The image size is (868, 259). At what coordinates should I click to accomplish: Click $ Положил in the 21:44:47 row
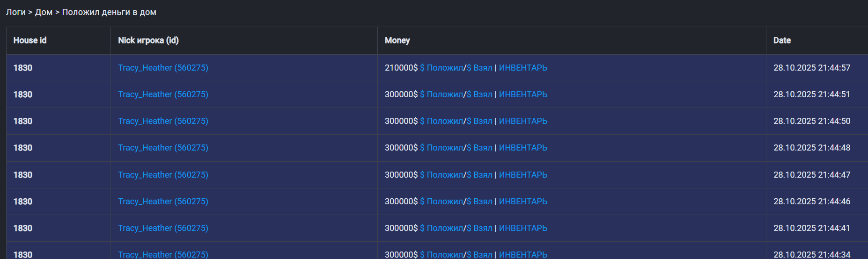click(x=441, y=175)
